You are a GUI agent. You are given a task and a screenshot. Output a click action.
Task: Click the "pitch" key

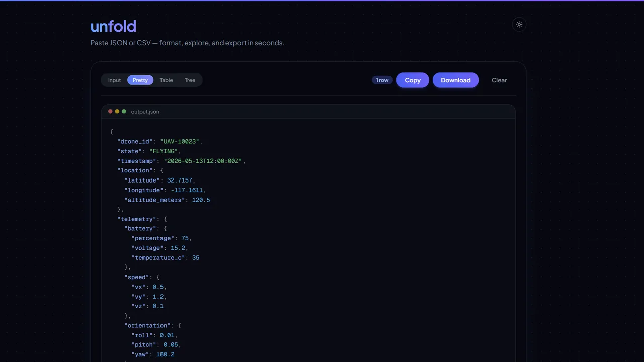[x=144, y=345]
